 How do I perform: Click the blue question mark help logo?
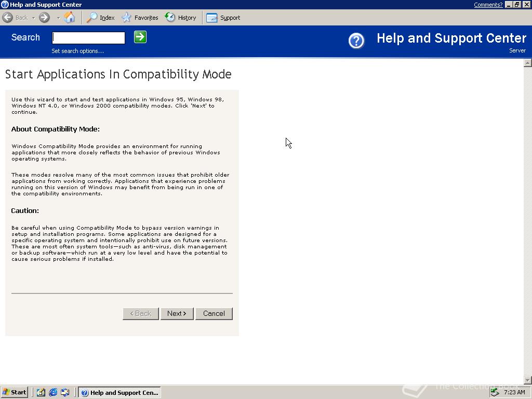pos(356,41)
